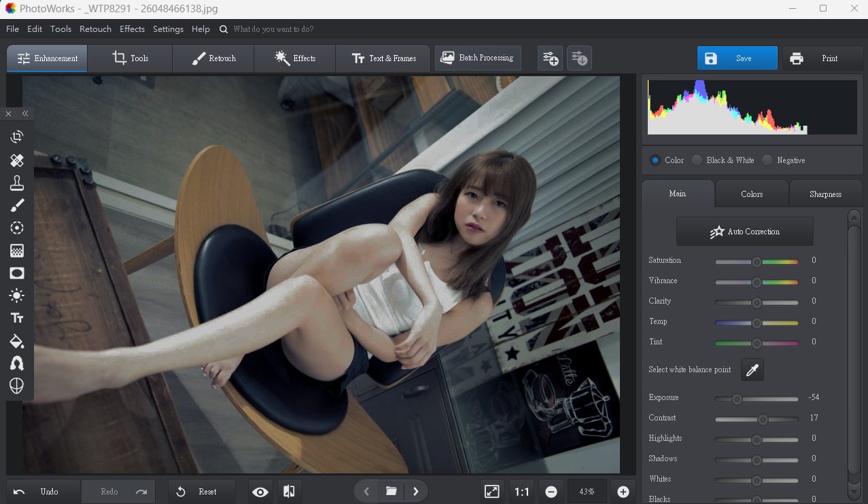Select the Negative radio button

point(767,160)
